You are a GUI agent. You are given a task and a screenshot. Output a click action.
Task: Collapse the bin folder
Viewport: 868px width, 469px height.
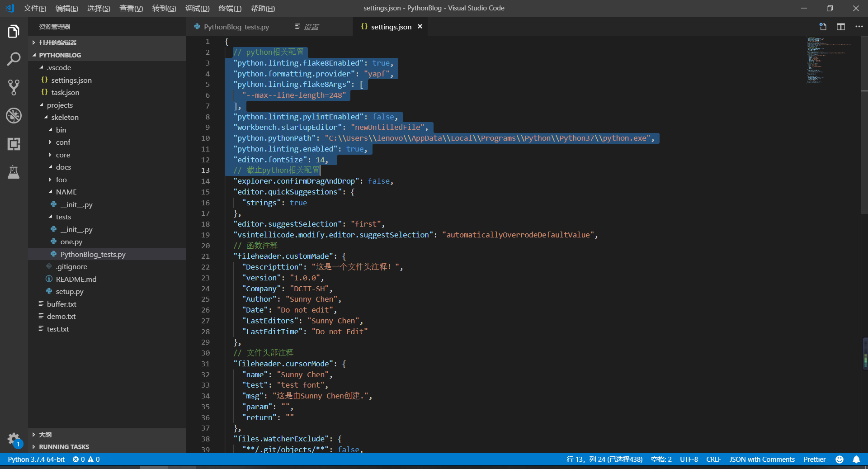point(107,130)
